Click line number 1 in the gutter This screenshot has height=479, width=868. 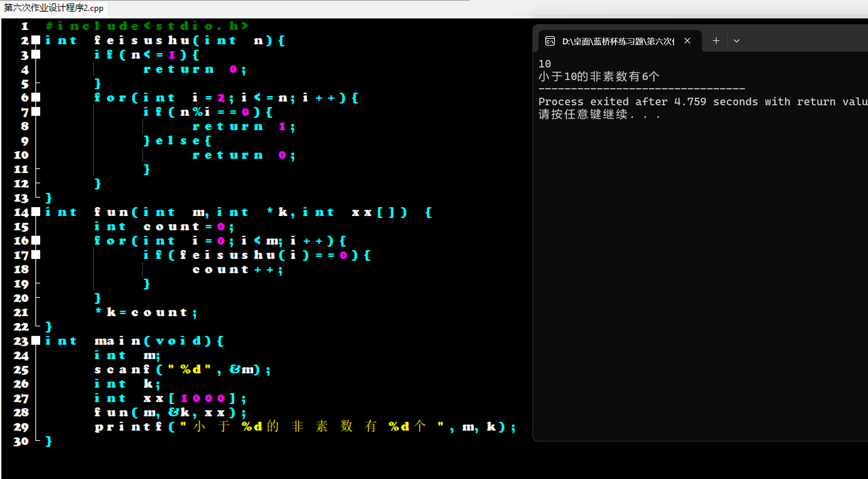click(x=25, y=26)
